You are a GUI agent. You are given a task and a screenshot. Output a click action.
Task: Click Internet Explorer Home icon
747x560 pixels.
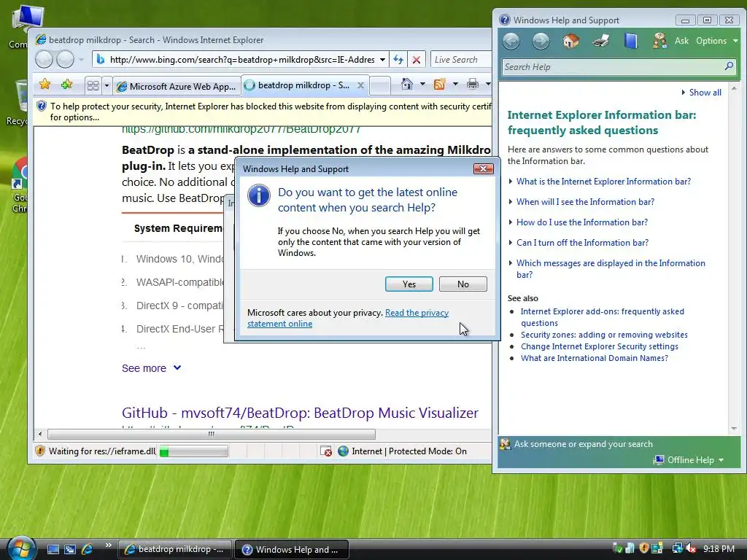pos(406,85)
